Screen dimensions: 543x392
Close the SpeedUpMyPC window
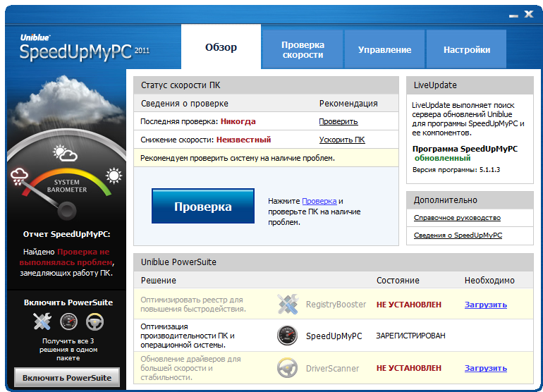tap(529, 14)
